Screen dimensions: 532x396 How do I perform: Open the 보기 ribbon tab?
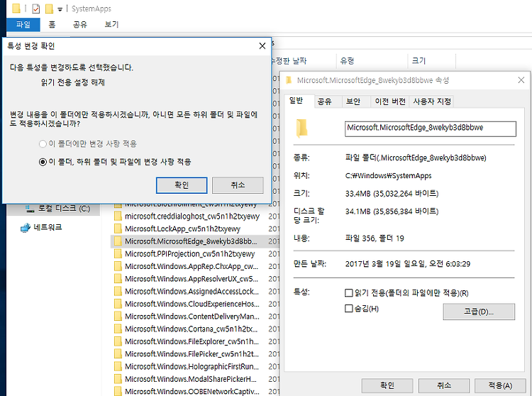[x=111, y=24]
